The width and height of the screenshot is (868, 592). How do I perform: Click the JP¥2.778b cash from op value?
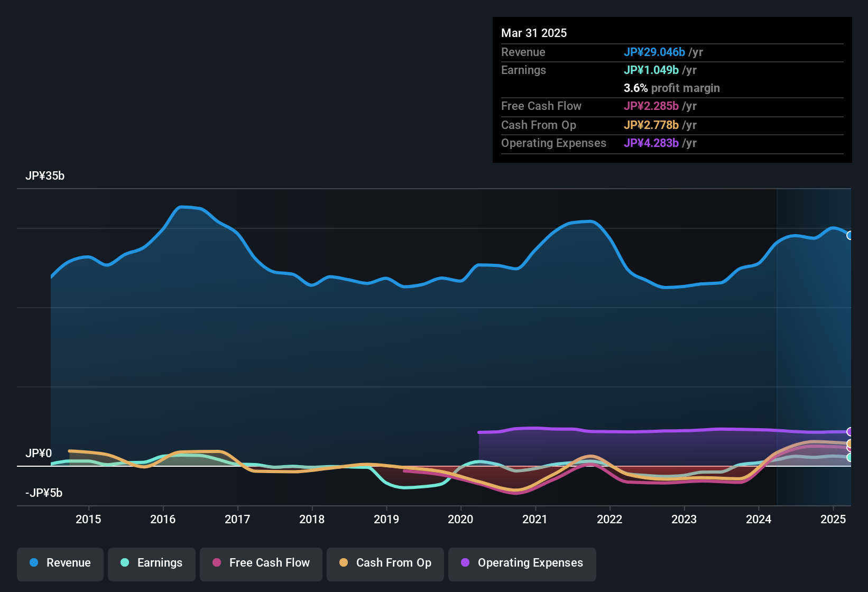pos(651,125)
